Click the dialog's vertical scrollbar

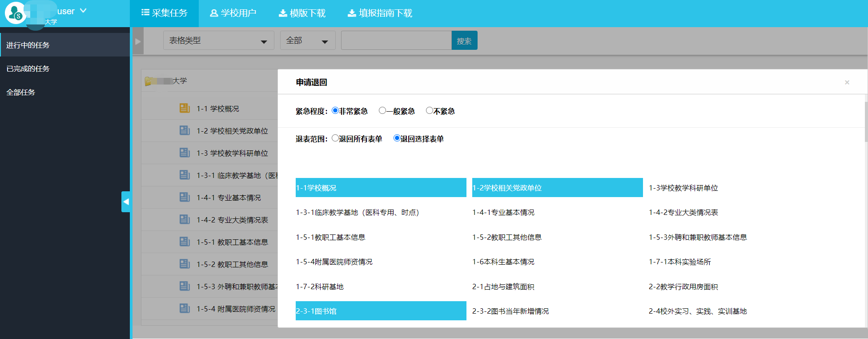[865, 121]
